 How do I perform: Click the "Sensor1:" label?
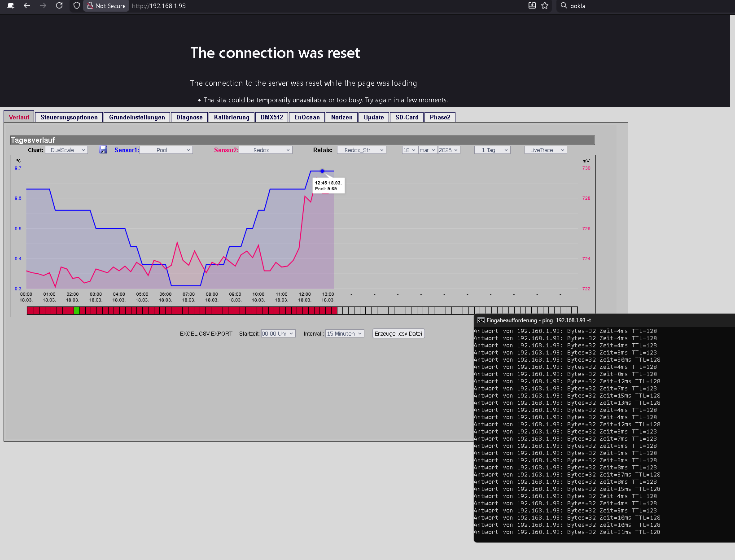tap(127, 150)
